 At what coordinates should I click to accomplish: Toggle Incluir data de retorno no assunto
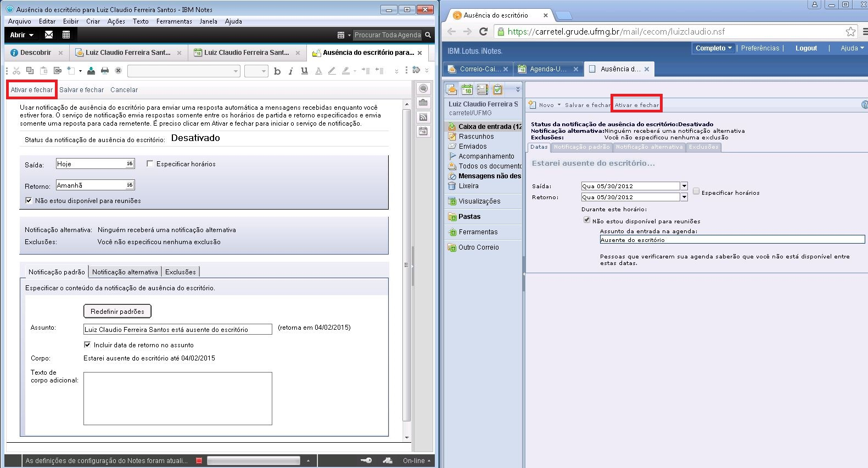[87, 345]
